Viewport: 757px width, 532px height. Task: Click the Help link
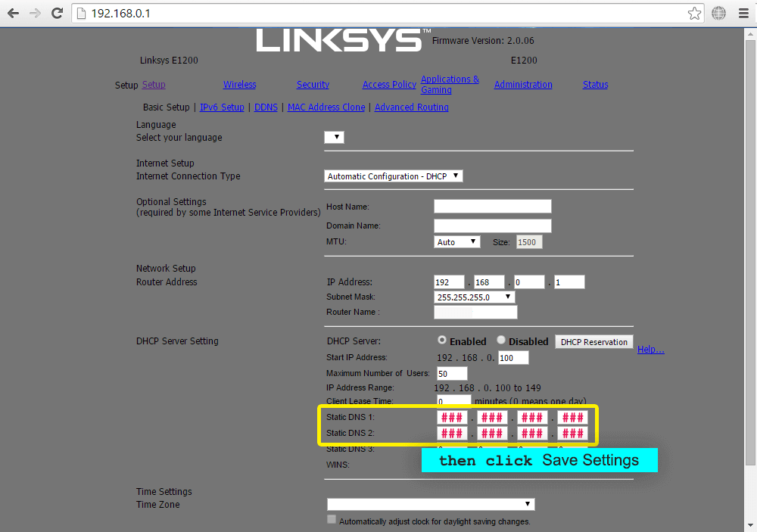click(651, 349)
